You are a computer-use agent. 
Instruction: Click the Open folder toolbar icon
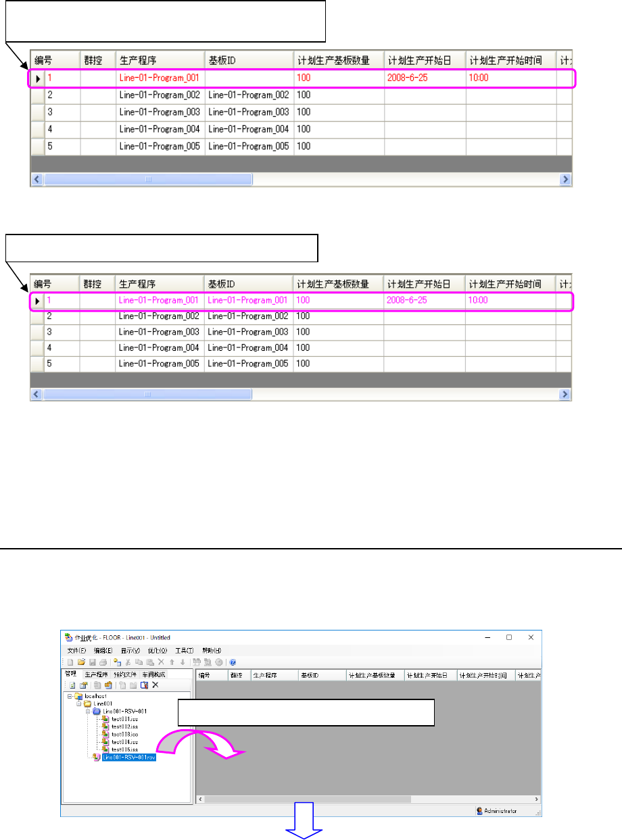coord(81,662)
